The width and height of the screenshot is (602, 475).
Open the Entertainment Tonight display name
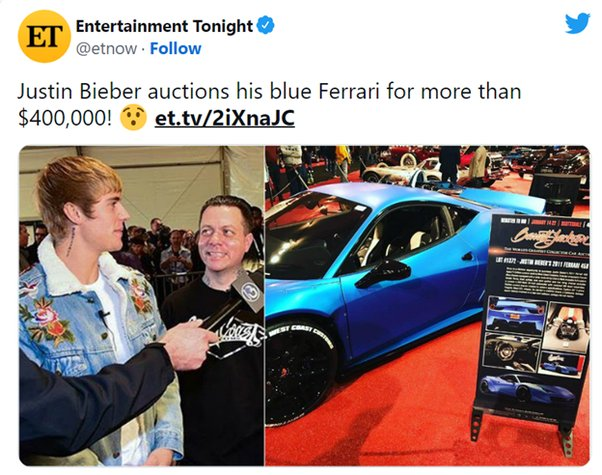pyautogui.click(x=164, y=26)
